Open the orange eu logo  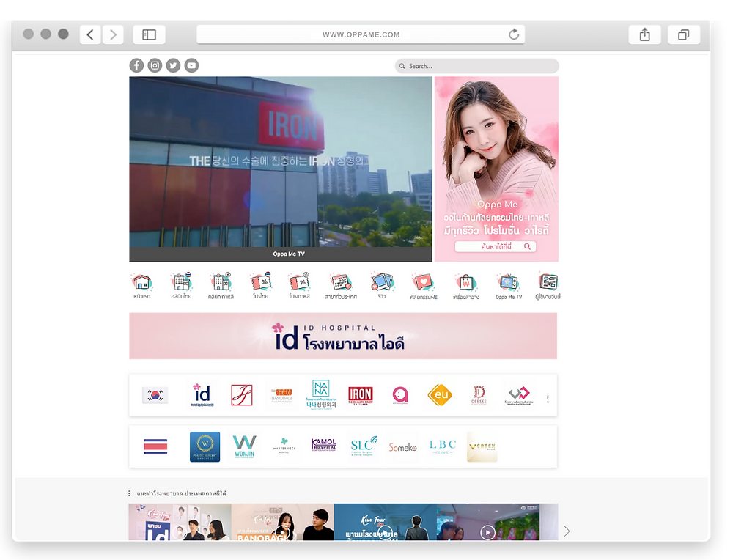point(440,396)
